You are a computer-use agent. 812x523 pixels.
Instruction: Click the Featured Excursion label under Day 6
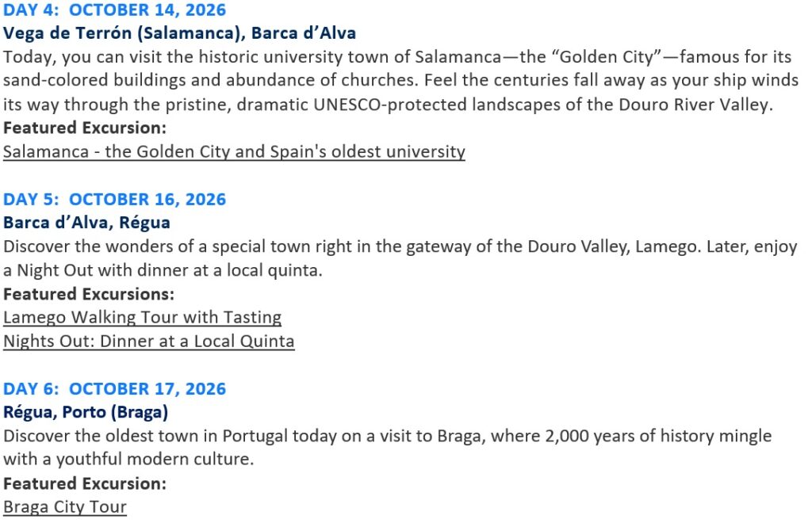pyautogui.click(x=85, y=483)
